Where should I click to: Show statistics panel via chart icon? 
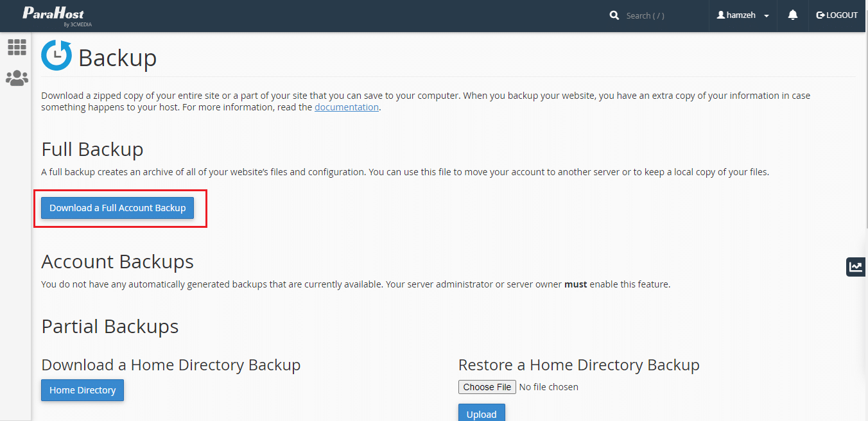[x=856, y=267]
